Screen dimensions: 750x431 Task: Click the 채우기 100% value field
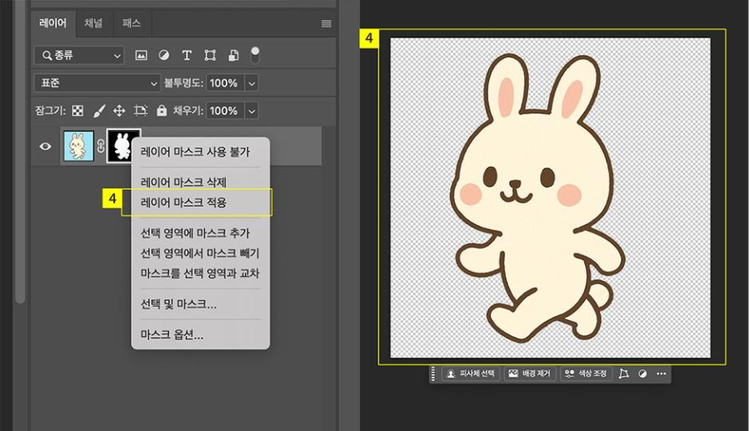pos(225,111)
